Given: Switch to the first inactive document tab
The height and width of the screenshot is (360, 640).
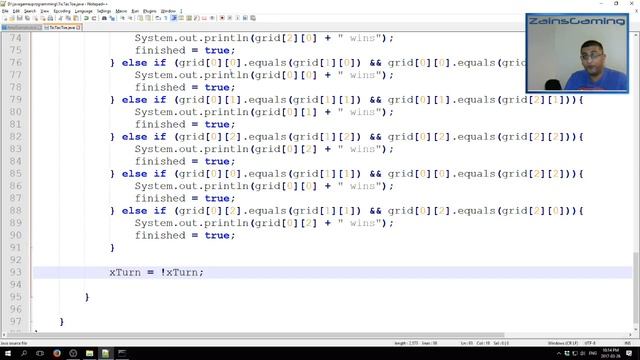Looking at the screenshot, I should coord(21,27).
